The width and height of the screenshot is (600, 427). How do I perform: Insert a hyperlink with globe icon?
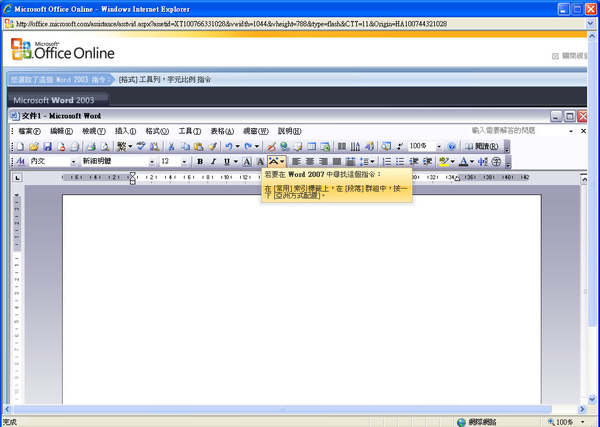[x=284, y=147]
